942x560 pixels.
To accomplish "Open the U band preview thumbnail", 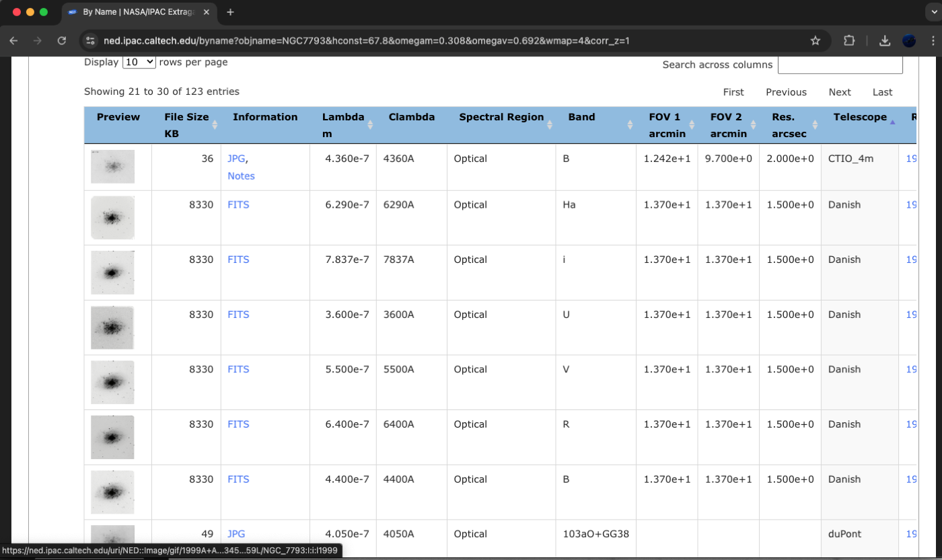I will click(x=112, y=327).
